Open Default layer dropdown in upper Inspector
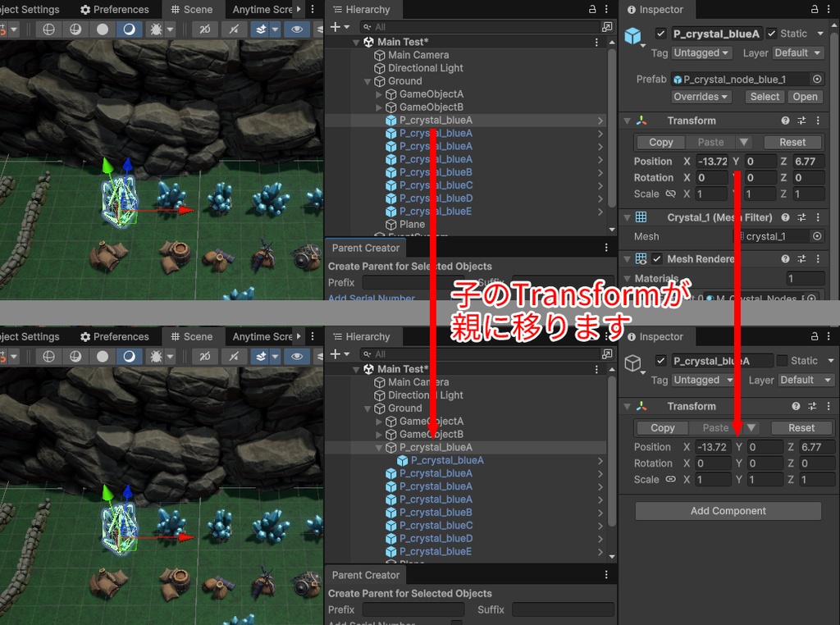The image size is (840, 625). click(x=797, y=53)
